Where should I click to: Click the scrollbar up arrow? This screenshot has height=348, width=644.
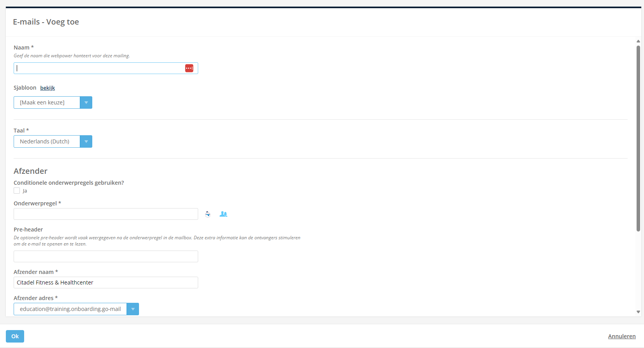pyautogui.click(x=638, y=41)
